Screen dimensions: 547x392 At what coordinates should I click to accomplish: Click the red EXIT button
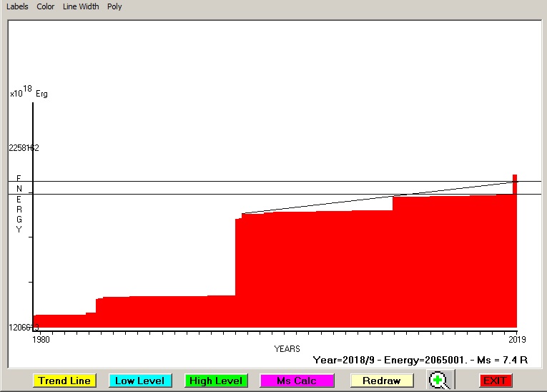[496, 381]
